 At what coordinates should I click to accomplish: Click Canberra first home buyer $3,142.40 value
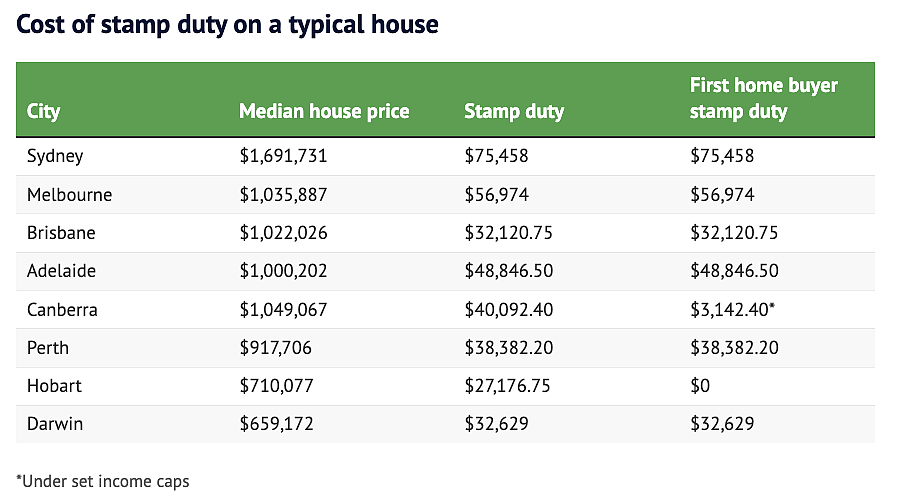click(732, 310)
